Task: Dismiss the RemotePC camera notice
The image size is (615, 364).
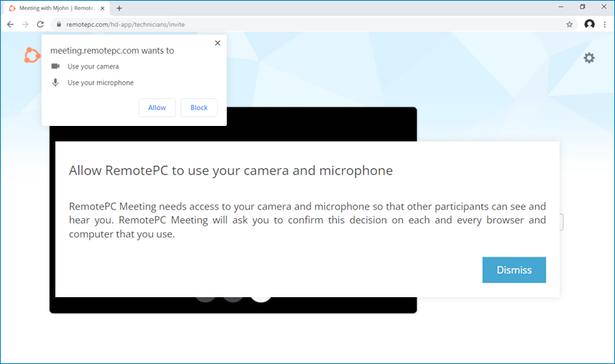Action: (x=514, y=270)
